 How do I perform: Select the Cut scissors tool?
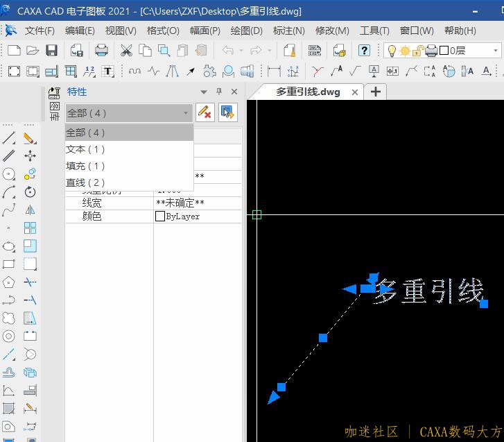click(x=126, y=51)
